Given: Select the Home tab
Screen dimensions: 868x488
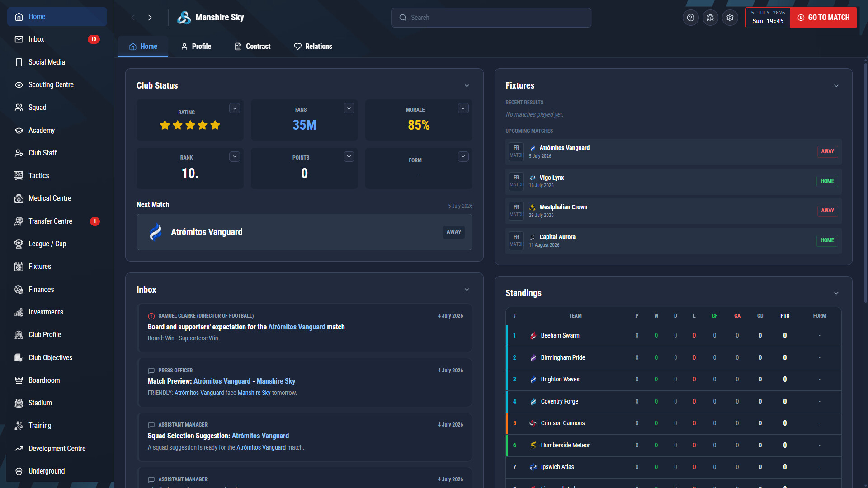Looking at the screenshot, I should click(x=143, y=47).
